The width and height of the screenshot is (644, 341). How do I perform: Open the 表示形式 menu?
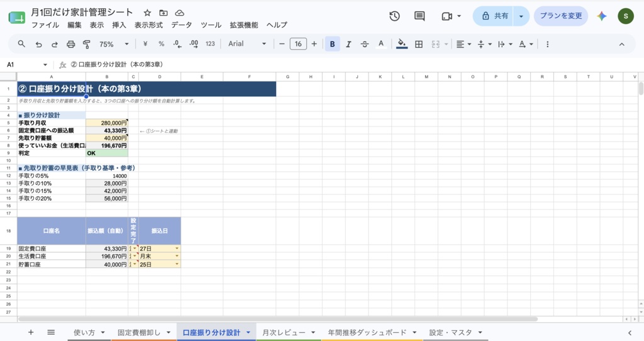point(148,25)
